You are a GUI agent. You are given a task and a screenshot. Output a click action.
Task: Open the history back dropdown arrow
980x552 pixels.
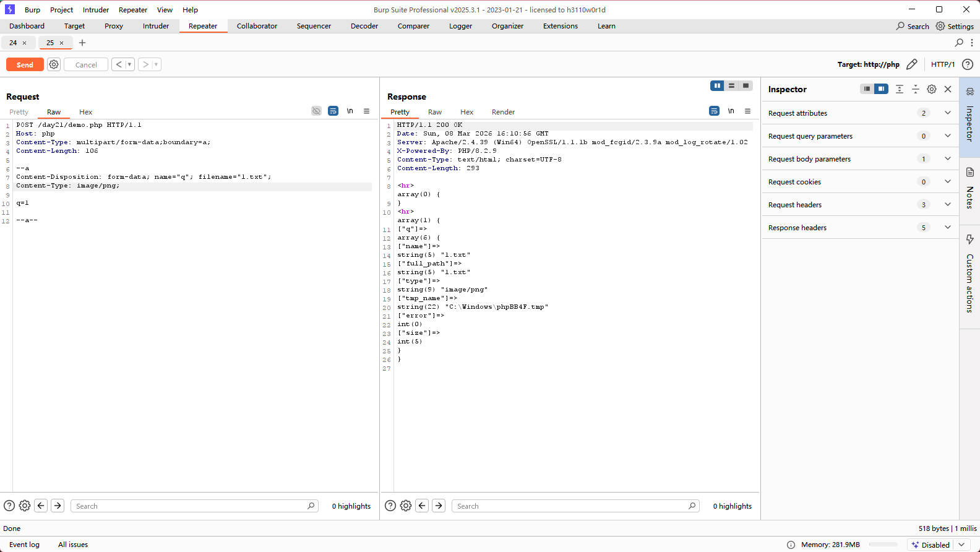(x=129, y=64)
